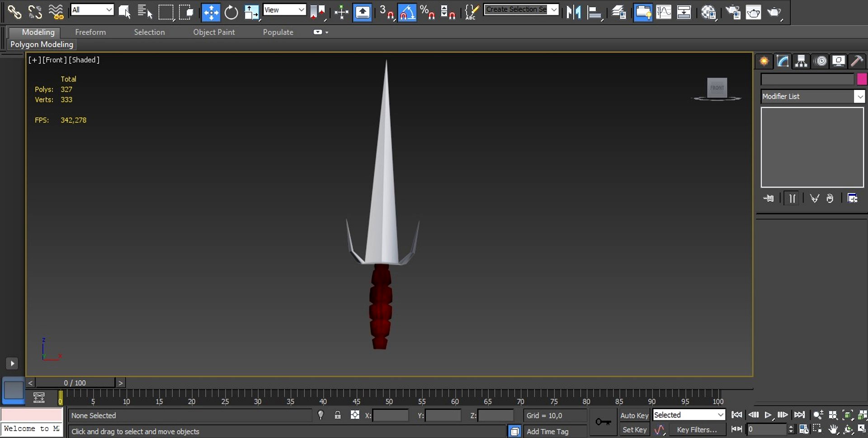Activate the Select and Rotate tool
The height and width of the screenshot is (438, 868).
231,12
